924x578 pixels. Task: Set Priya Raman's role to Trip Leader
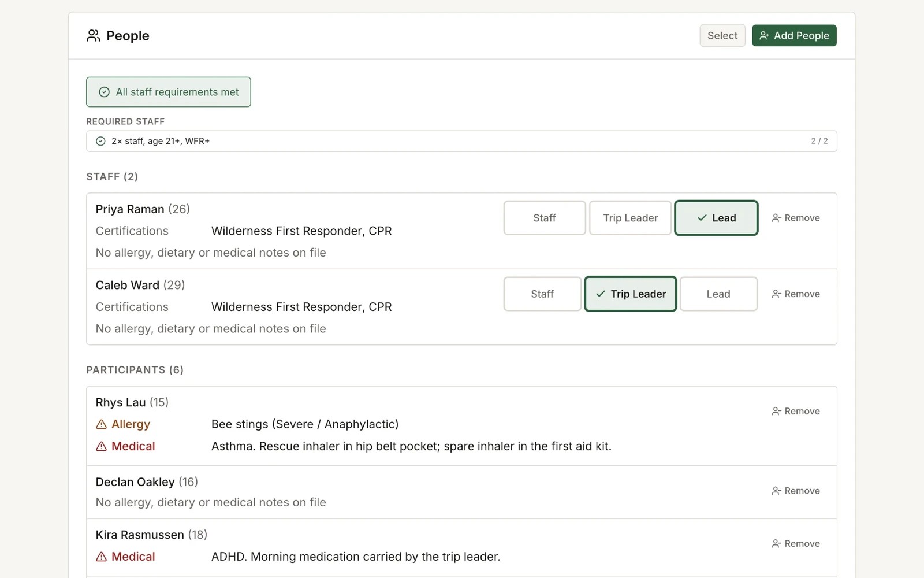(630, 218)
